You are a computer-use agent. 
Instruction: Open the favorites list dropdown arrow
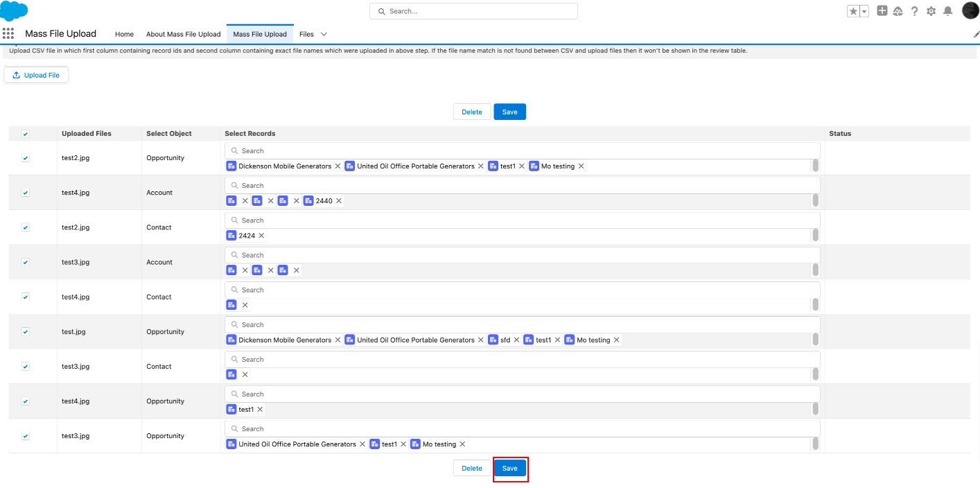tap(864, 11)
